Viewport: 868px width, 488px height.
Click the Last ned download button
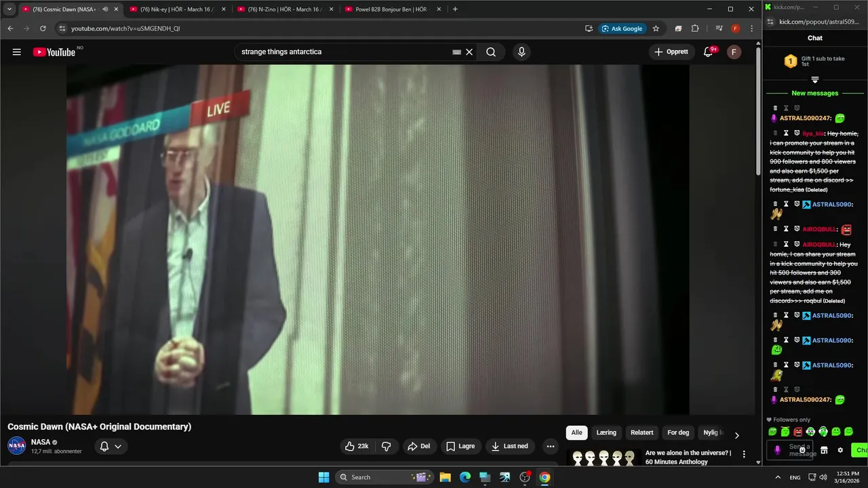[x=509, y=446]
